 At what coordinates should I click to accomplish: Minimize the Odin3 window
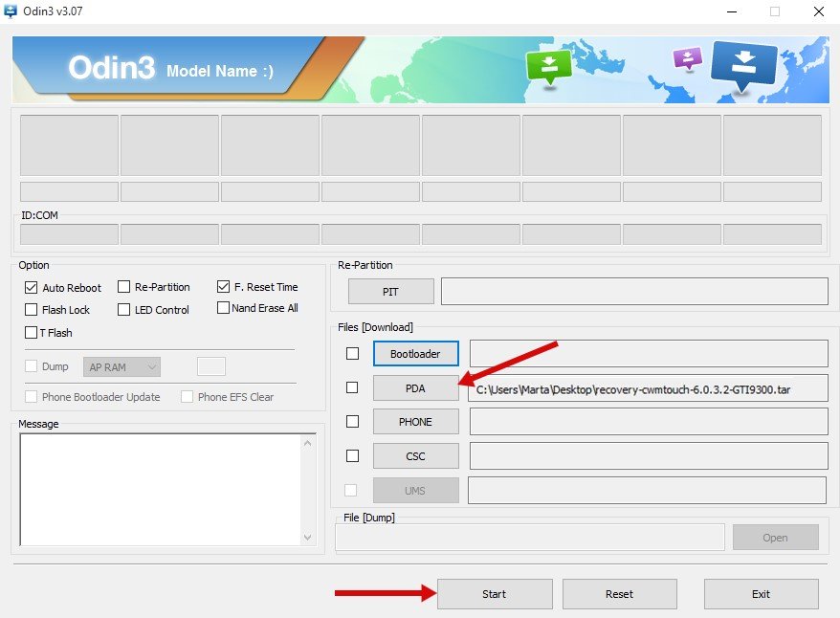click(732, 11)
